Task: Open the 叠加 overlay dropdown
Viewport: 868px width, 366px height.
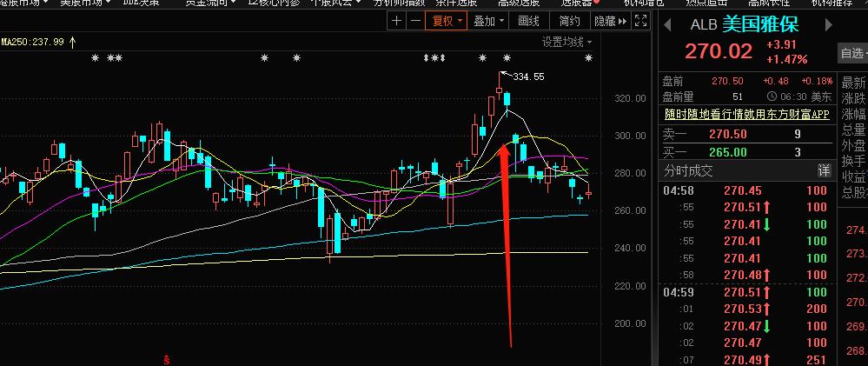Action: [x=488, y=21]
